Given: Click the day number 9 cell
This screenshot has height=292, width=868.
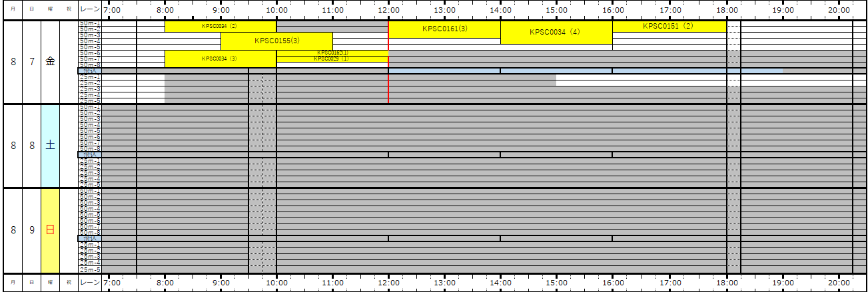Looking at the screenshot, I should [x=31, y=230].
